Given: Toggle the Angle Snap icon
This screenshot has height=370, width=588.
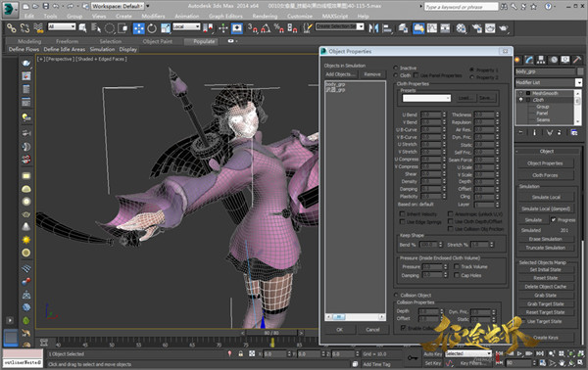Looking at the screenshot, I should (266, 28).
